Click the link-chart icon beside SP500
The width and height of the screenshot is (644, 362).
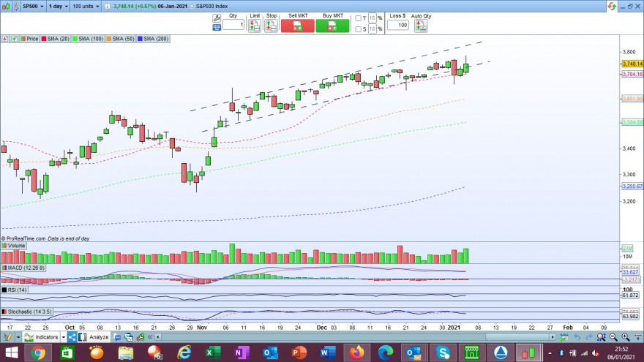click(16, 6)
